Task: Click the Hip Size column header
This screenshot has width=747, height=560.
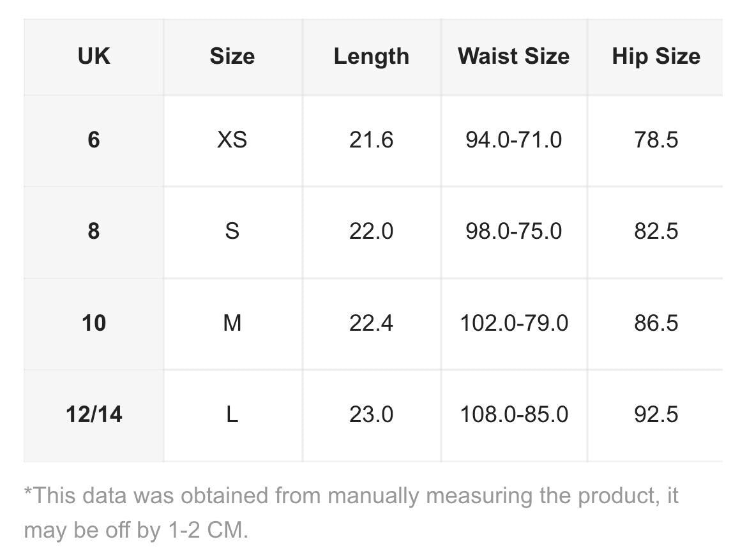Action: (x=656, y=56)
